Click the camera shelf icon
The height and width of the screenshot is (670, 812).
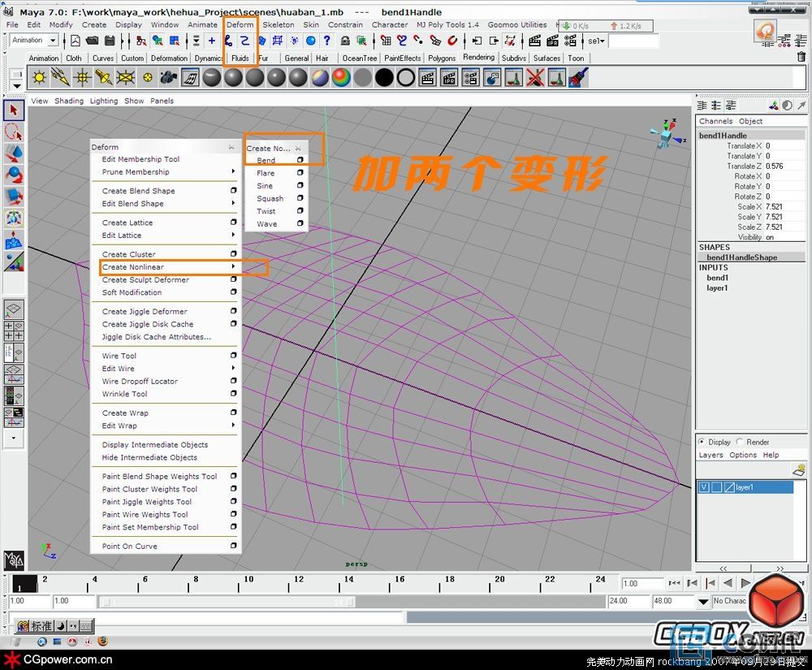[x=169, y=78]
